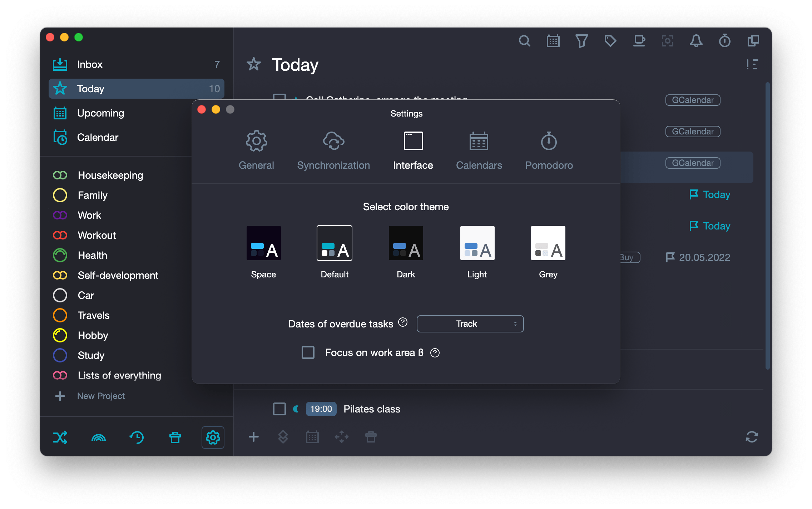The image size is (812, 509).
Task: Check off the Pilates class task
Action: [279, 409]
